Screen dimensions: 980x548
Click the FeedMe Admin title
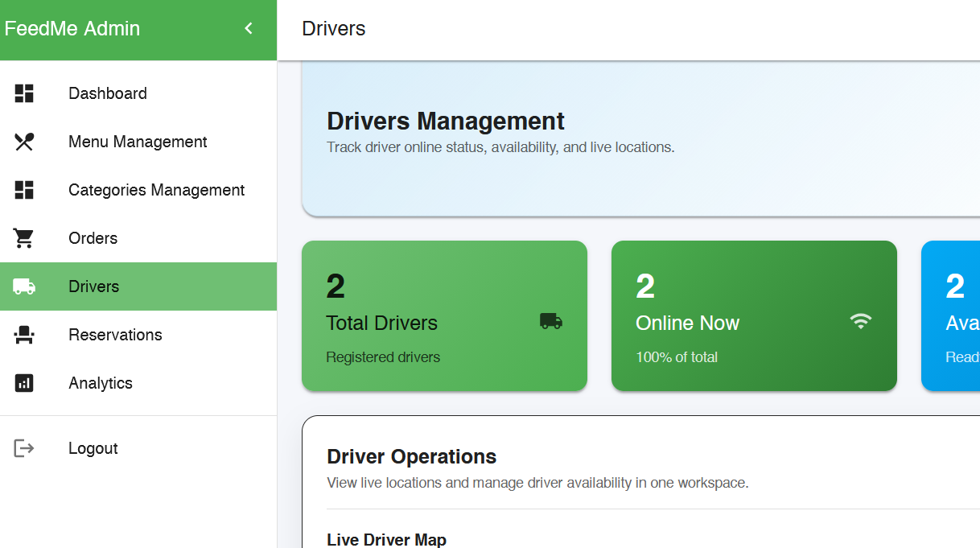pyautogui.click(x=72, y=29)
